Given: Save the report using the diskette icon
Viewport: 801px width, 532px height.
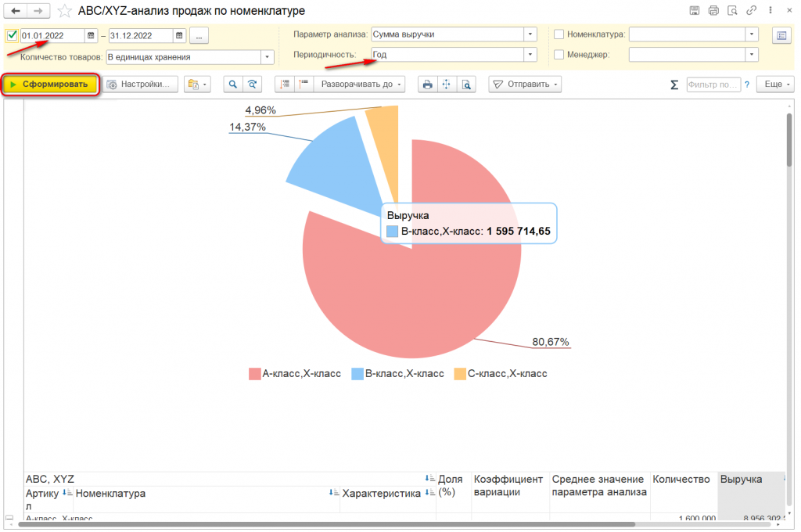Looking at the screenshot, I should click(x=695, y=10).
